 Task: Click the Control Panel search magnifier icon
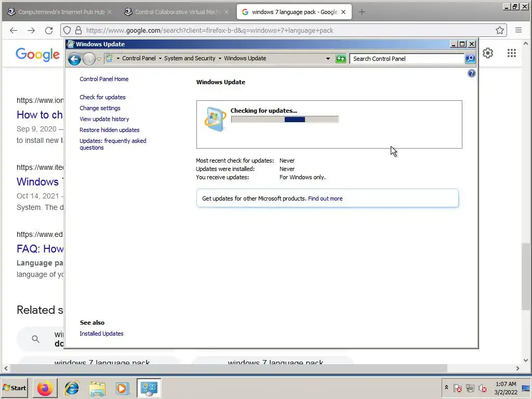[x=470, y=59]
